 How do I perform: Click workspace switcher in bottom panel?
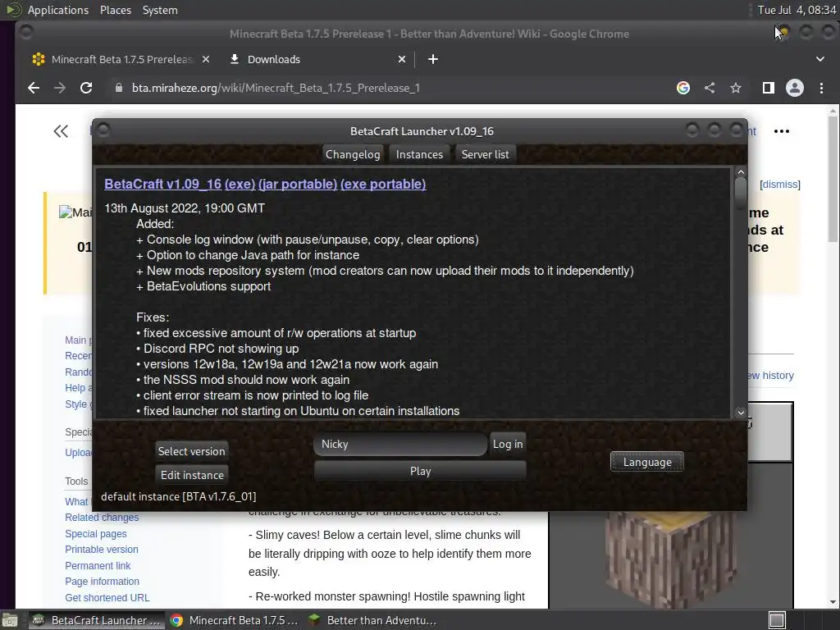point(777,620)
